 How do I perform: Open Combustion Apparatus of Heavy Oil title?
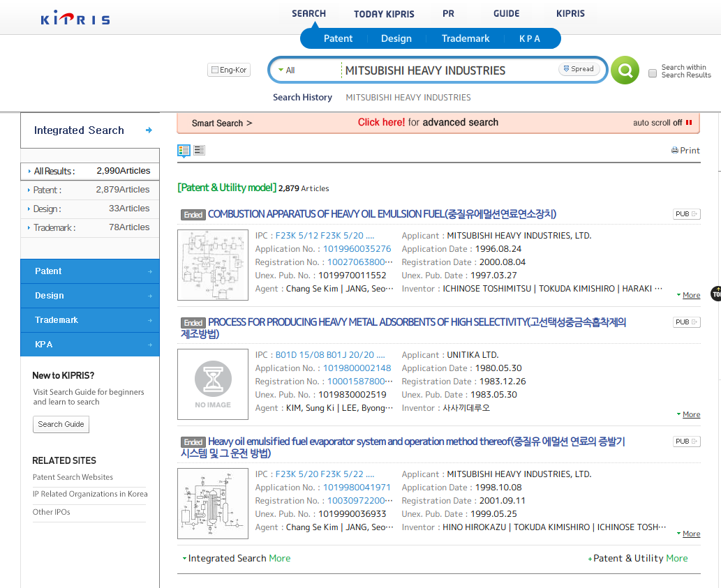pyautogui.click(x=382, y=214)
